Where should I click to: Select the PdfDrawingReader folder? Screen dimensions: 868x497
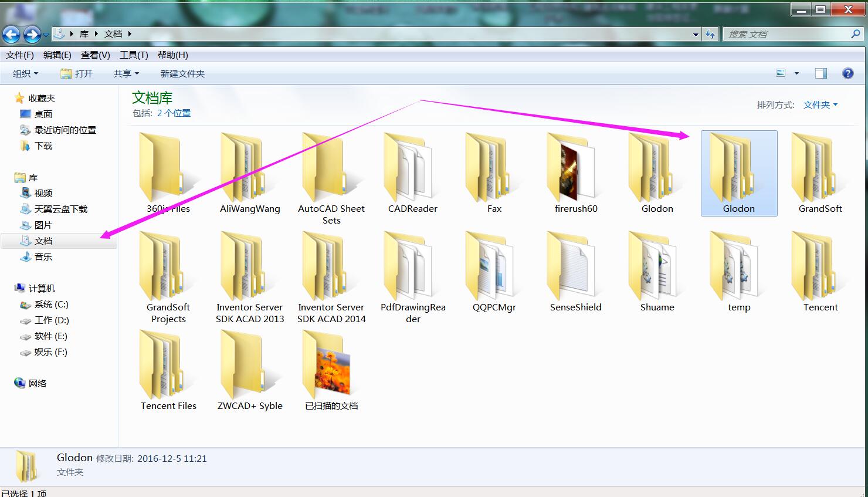(x=413, y=278)
